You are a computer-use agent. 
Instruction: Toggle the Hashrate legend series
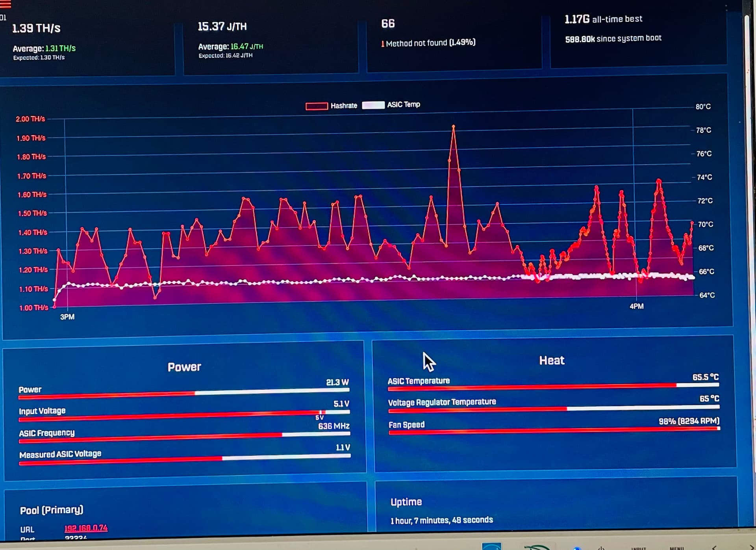[x=332, y=106]
